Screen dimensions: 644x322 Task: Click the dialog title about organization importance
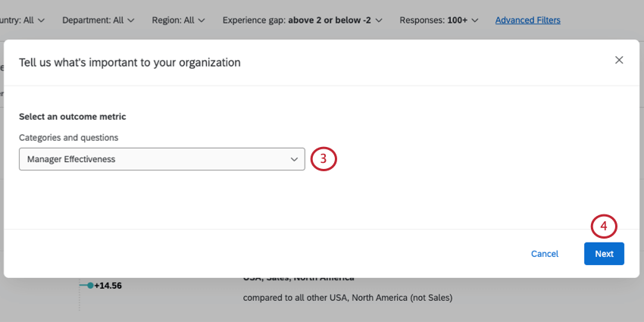[130, 62]
